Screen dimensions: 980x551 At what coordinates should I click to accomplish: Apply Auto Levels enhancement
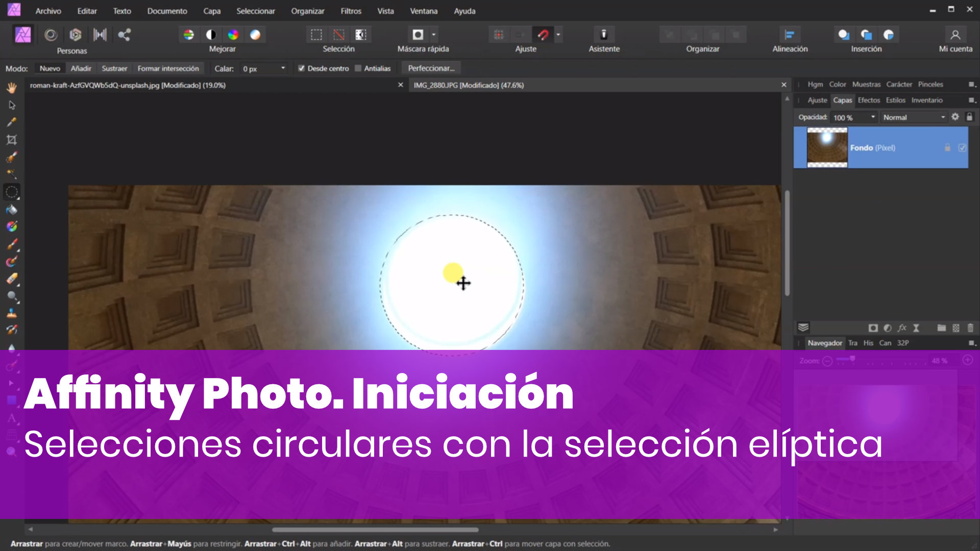pyautogui.click(x=189, y=35)
